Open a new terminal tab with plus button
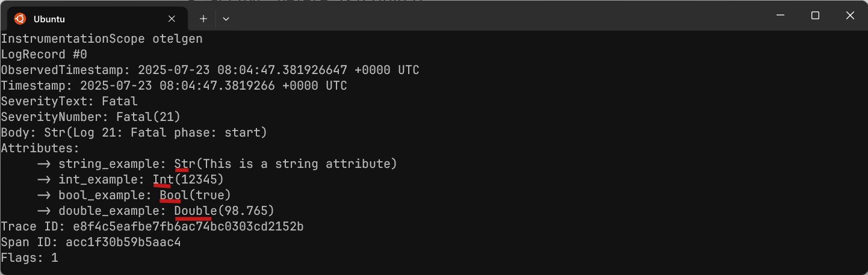This screenshot has height=275, width=868. point(203,19)
